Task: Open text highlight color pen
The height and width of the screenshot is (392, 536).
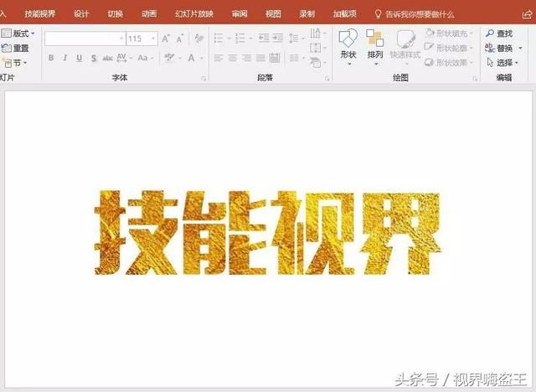Action: click(x=169, y=58)
